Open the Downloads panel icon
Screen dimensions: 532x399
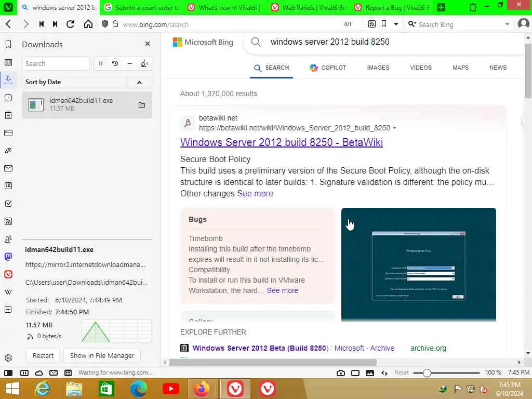[8, 80]
